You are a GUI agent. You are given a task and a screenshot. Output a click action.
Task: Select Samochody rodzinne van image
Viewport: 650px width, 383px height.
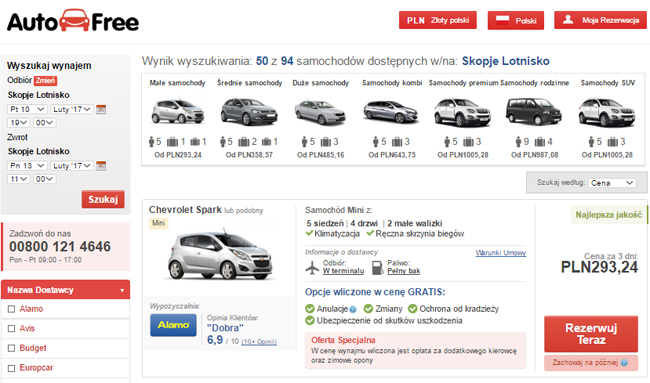pos(534,111)
